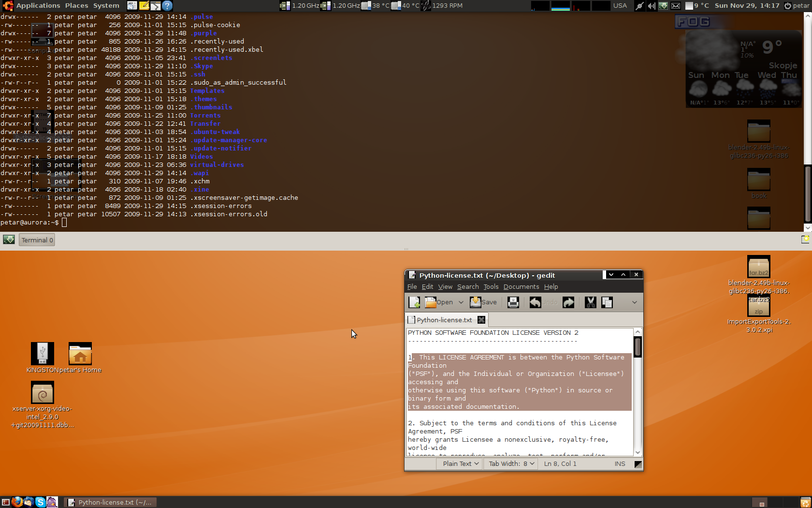The width and height of the screenshot is (812, 508).
Task: Click the Cut scissors icon
Action: pos(590,302)
